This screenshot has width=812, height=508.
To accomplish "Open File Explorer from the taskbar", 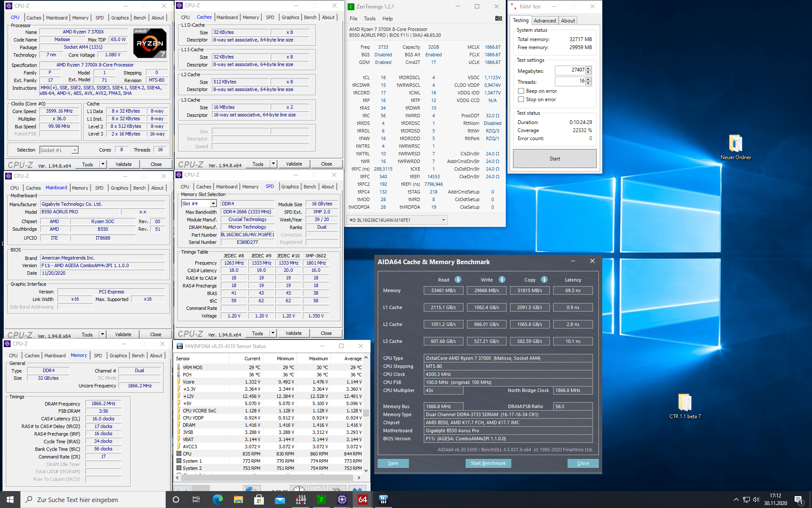I will coord(238,500).
